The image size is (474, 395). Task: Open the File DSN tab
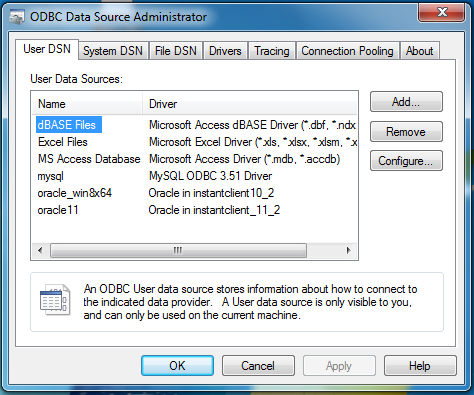[x=176, y=51]
